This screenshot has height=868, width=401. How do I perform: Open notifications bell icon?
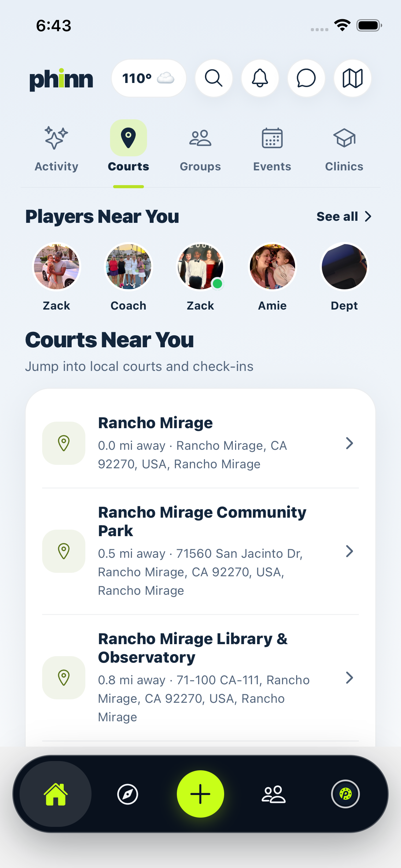260,78
